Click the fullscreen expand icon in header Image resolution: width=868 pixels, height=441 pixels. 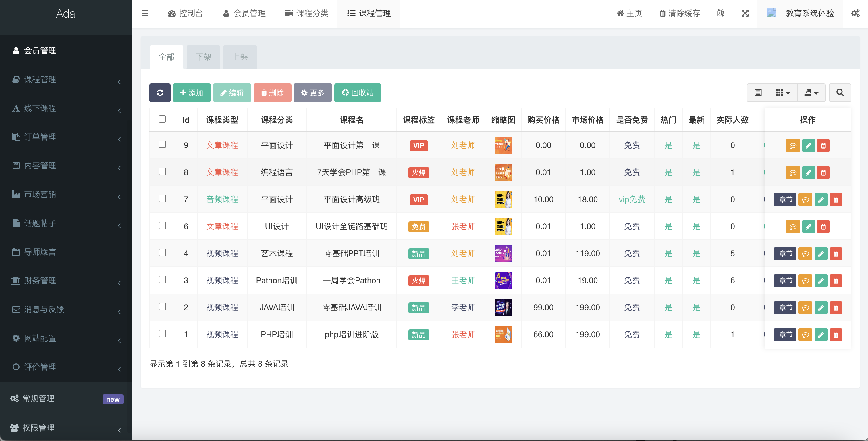tap(745, 14)
